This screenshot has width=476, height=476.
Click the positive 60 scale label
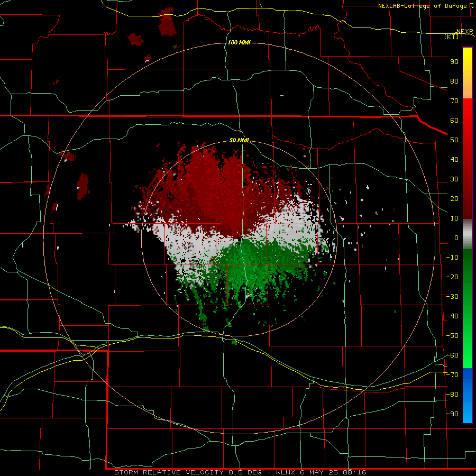click(454, 121)
